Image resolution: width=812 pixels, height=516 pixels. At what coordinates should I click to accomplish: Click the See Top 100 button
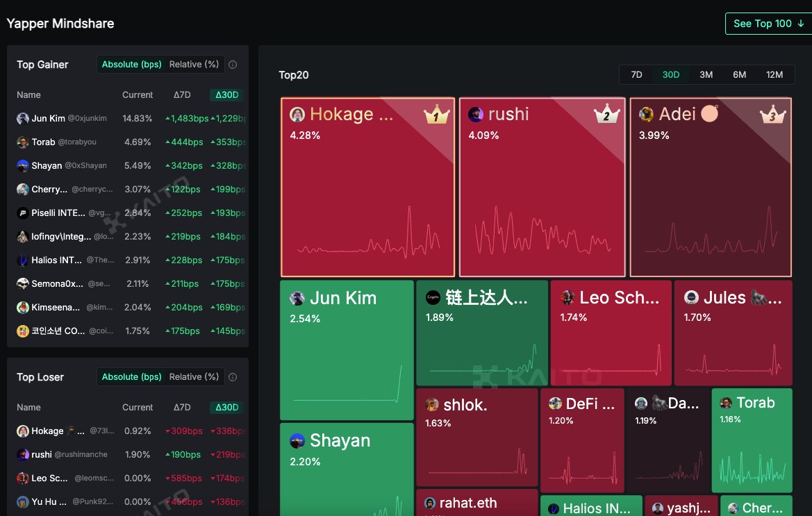pyautogui.click(x=768, y=24)
